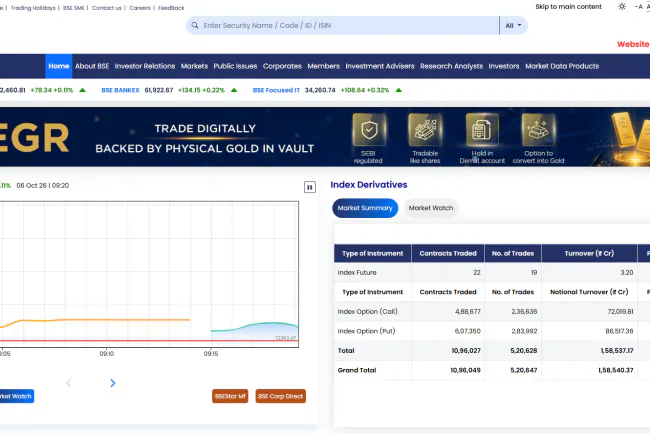The height and width of the screenshot is (434, 650).
Task: Click the Contracts Traded header in the dark blue row
Action: click(448, 253)
